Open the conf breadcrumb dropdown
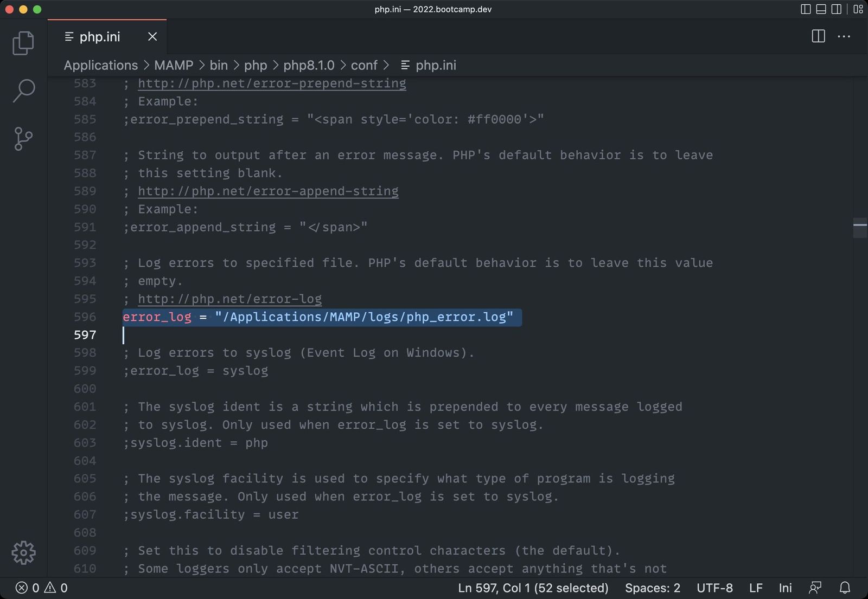 [x=364, y=65]
